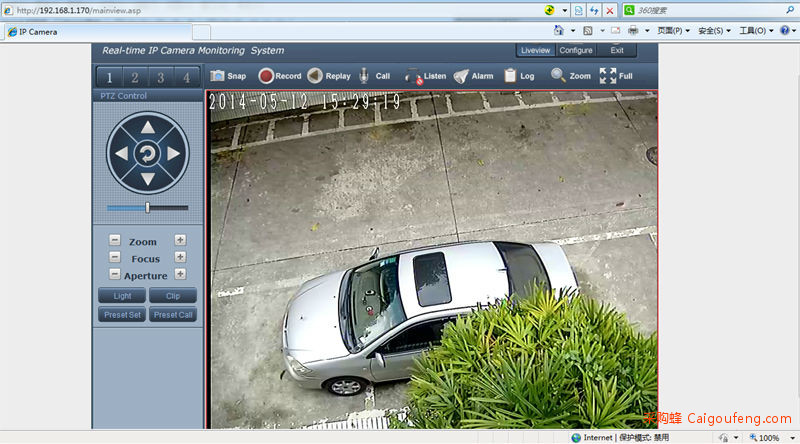Click the Exit button
The image size is (800, 444).
[617, 50]
